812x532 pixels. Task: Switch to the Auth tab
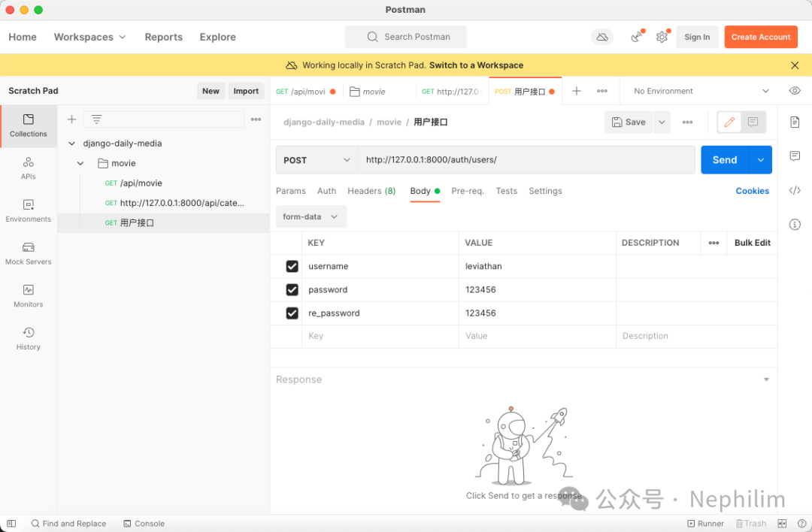[326, 191]
